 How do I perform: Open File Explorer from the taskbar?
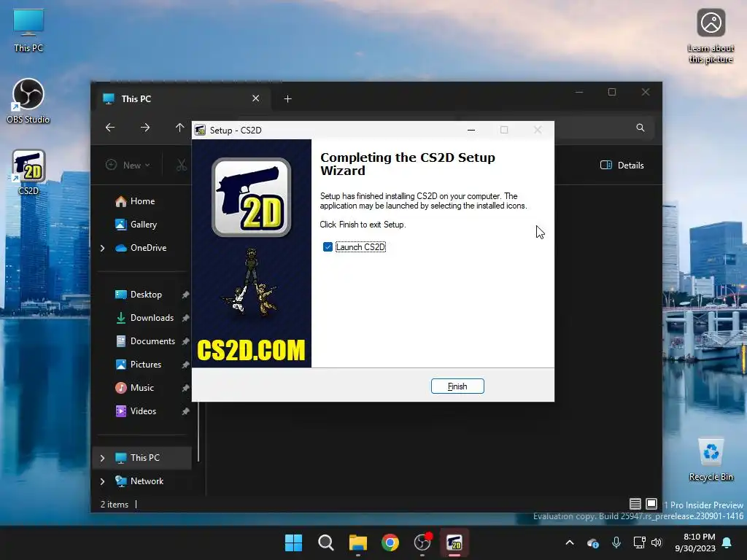[x=357, y=542]
